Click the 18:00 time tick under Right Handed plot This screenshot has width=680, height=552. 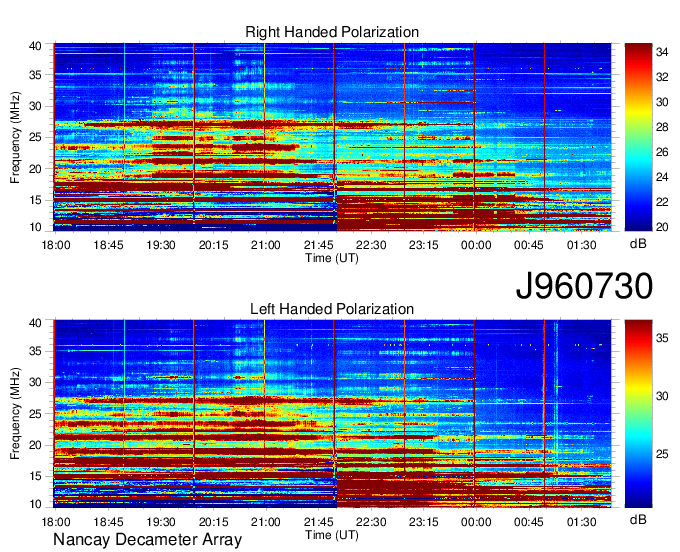coord(56,245)
